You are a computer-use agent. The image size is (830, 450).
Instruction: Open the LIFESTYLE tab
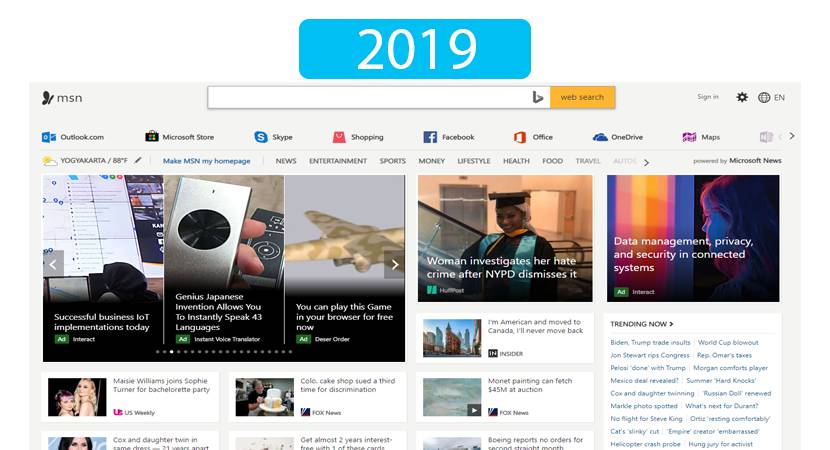coord(474,160)
